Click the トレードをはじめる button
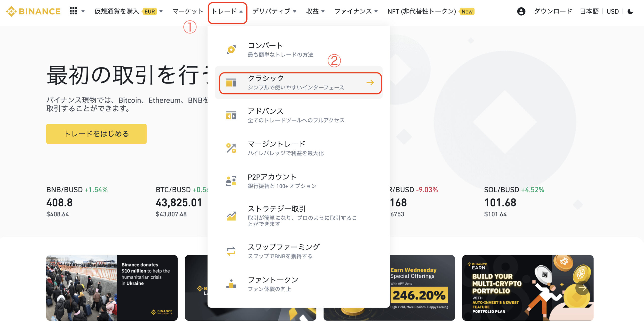The width and height of the screenshot is (644, 331). [x=96, y=134]
